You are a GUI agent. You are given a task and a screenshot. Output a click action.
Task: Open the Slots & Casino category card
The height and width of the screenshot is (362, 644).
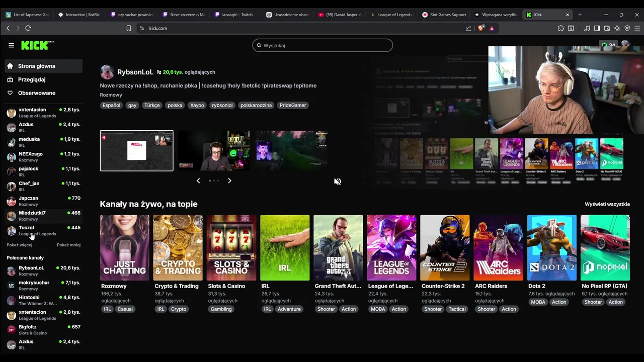[x=231, y=247]
